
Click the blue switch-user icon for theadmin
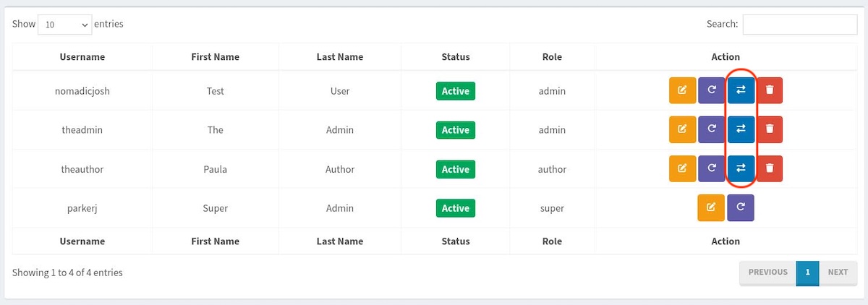[741, 129]
